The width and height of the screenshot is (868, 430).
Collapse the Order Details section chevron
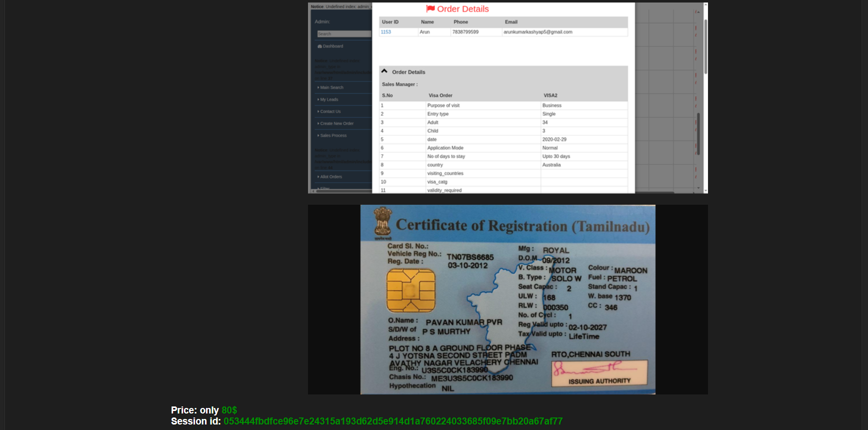[x=384, y=72]
